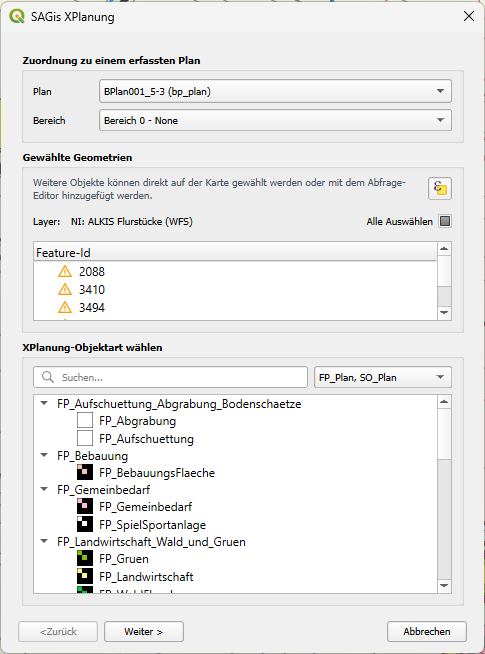485x654 pixels.
Task: Open the FP_Plan, SO_Plan filter dropdown
Action: pos(382,377)
